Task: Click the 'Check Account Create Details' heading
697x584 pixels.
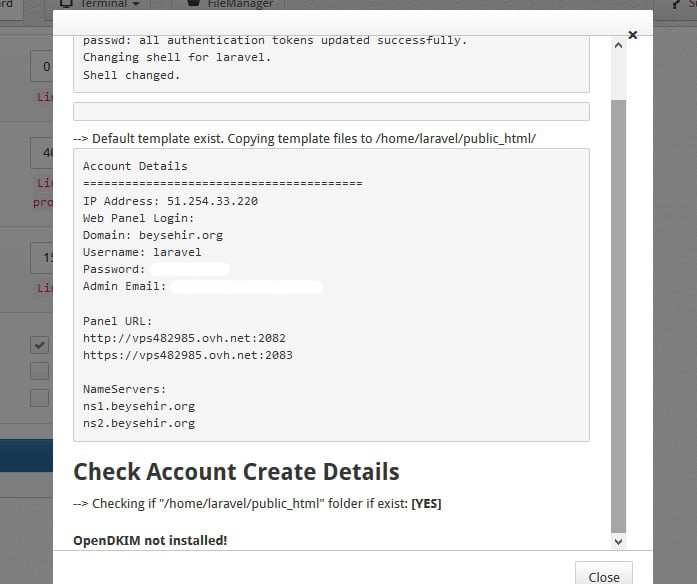Action: pos(236,472)
